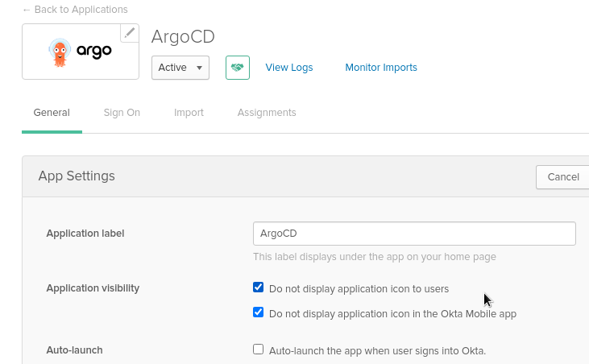This screenshot has width=589, height=364.
Task: Open the Active status dropdown
Action: click(x=180, y=68)
